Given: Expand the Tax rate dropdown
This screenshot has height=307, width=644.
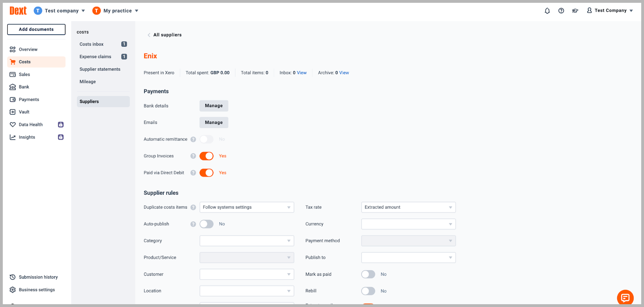Looking at the screenshot, I should pos(408,207).
